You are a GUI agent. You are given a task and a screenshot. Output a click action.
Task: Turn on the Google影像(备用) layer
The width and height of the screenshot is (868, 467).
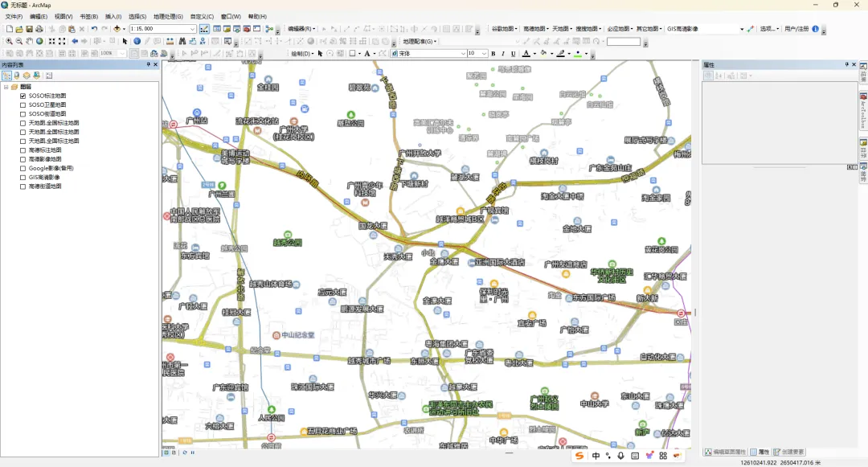coord(23,168)
